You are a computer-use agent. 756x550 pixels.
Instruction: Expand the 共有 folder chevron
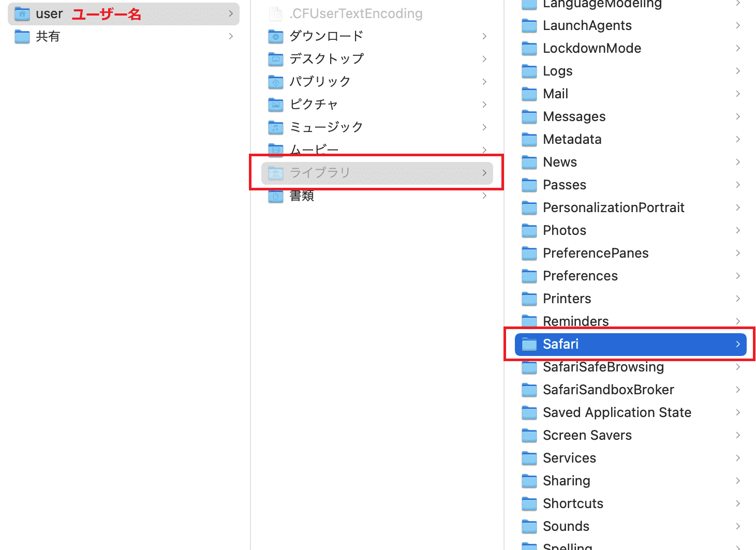(231, 36)
